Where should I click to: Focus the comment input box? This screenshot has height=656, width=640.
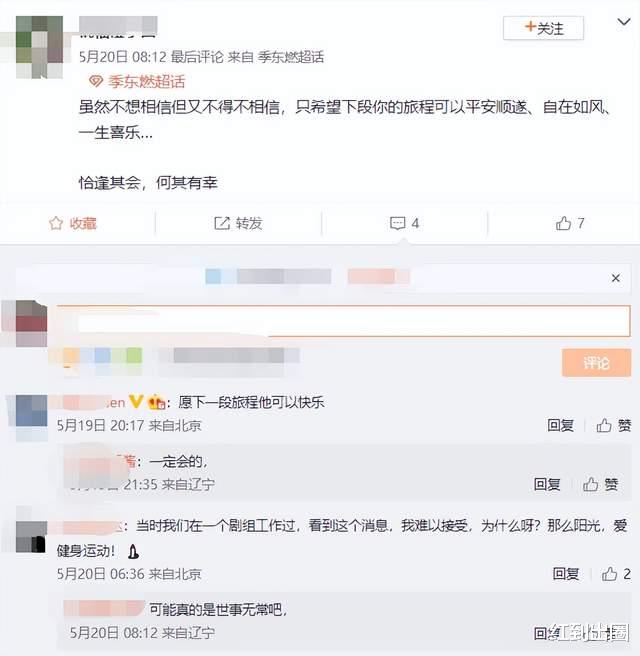click(x=343, y=321)
